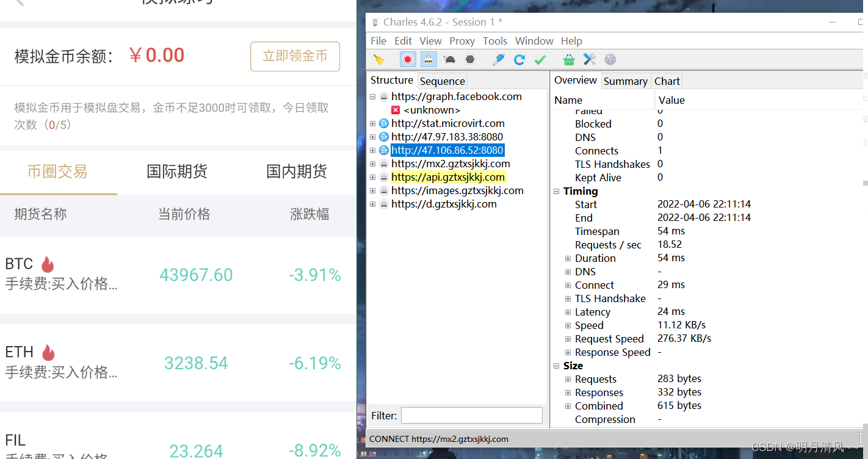Click the Value column header

tap(760, 100)
